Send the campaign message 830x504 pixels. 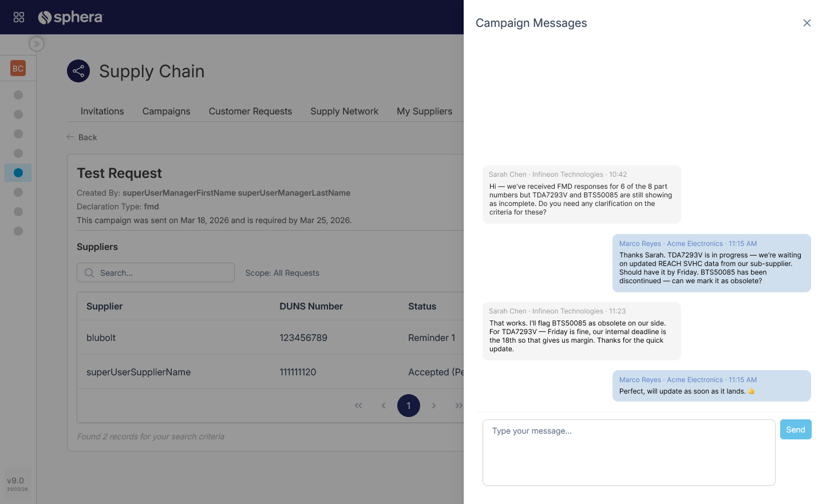pyautogui.click(x=795, y=430)
